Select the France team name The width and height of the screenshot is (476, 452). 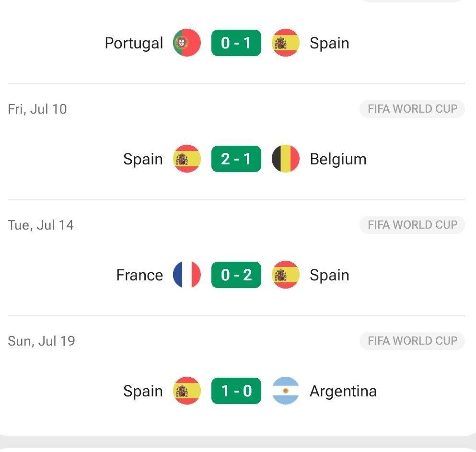coord(139,275)
